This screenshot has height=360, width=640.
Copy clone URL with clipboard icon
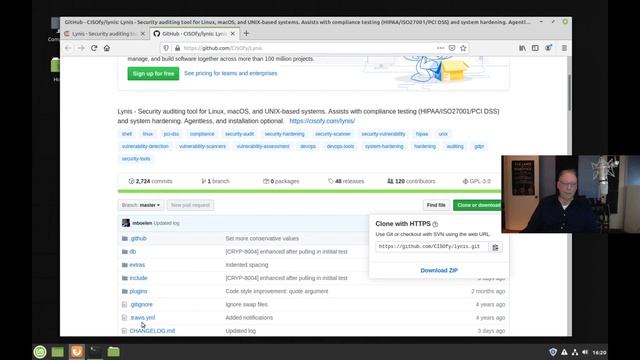(x=495, y=247)
